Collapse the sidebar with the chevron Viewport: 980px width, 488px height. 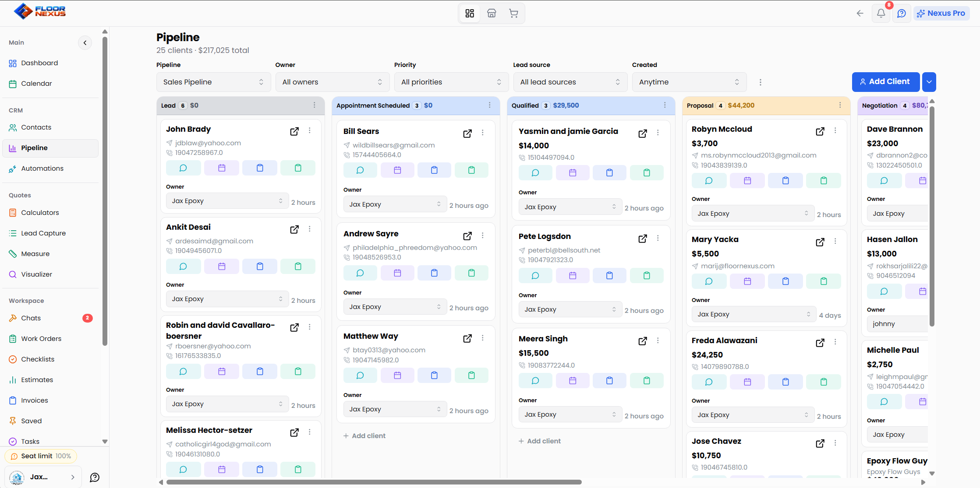pos(85,42)
